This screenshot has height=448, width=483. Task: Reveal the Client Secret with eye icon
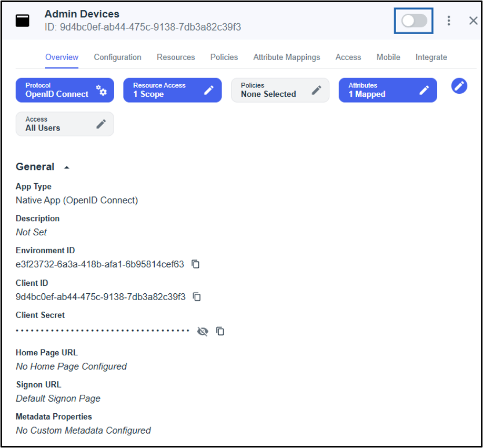click(203, 332)
